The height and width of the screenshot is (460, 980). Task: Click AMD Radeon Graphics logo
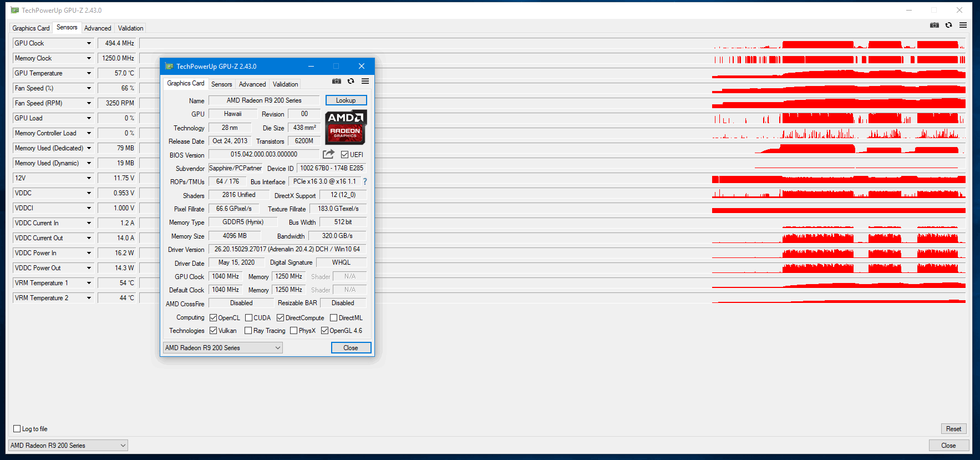pyautogui.click(x=346, y=128)
